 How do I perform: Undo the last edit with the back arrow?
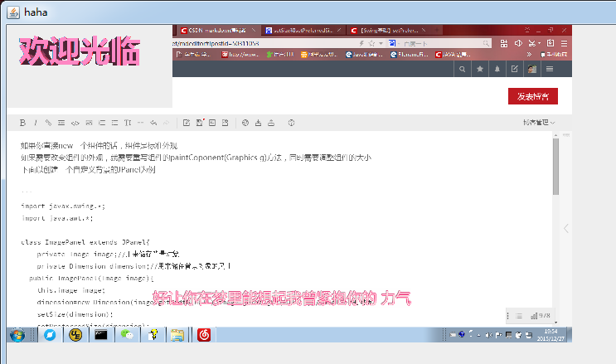(153, 123)
